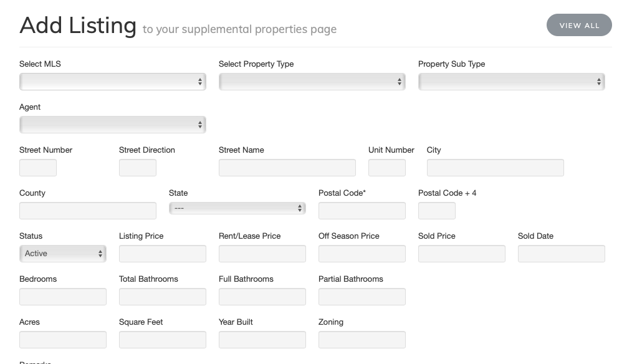Click the Zoning text field
Screen dimensions: 637x364
[x=362, y=340]
